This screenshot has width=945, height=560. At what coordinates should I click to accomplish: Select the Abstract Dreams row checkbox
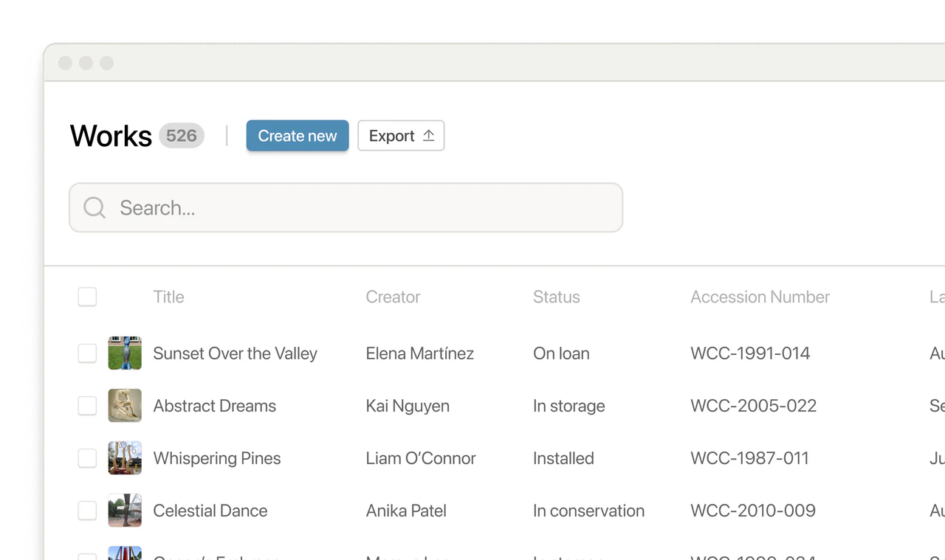pos(87,406)
